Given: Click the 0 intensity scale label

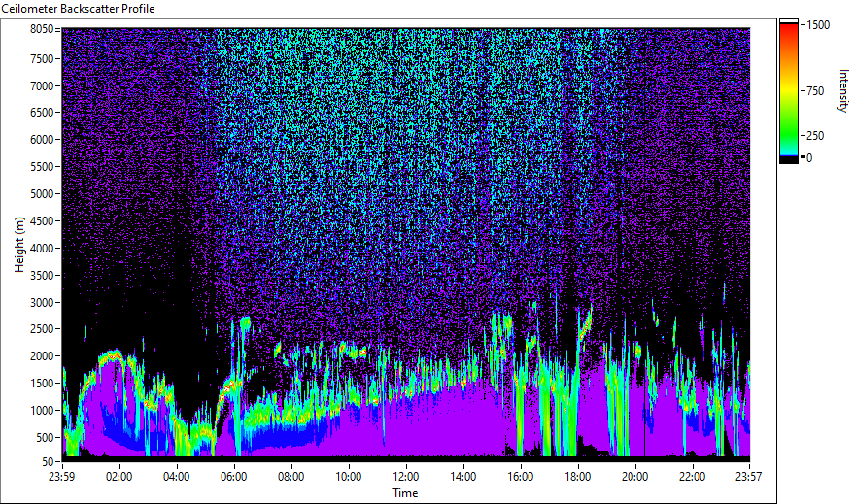Looking at the screenshot, I should coord(809,158).
